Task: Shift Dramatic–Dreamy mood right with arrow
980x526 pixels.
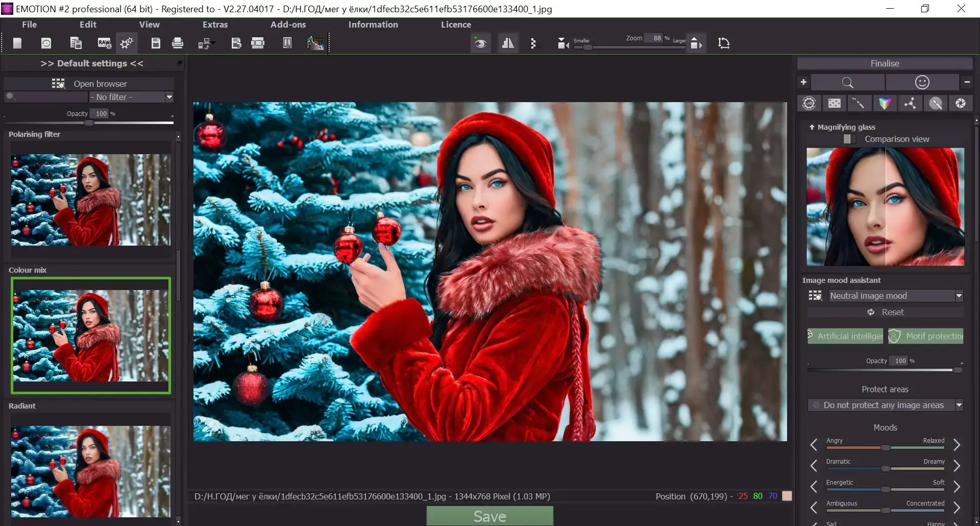Action: (957, 466)
